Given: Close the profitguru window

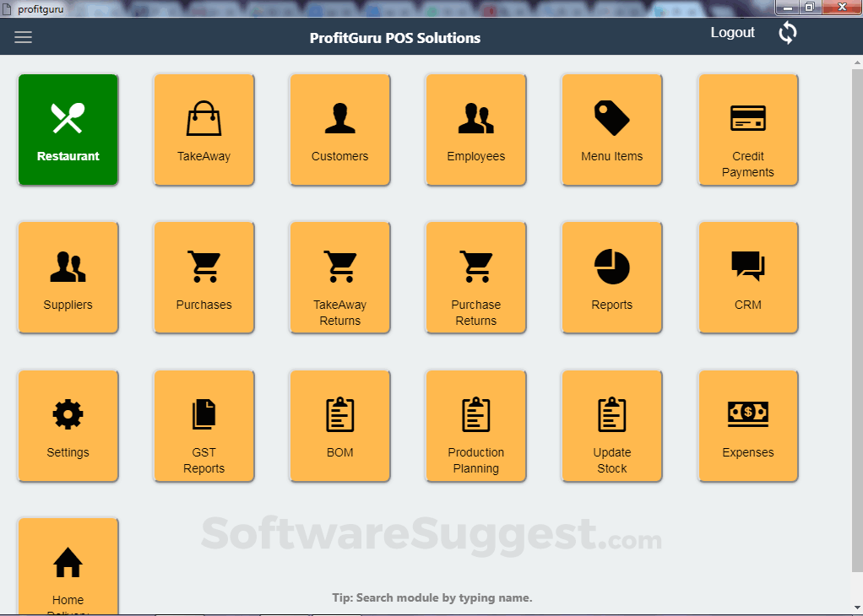Looking at the screenshot, I should [x=842, y=7].
